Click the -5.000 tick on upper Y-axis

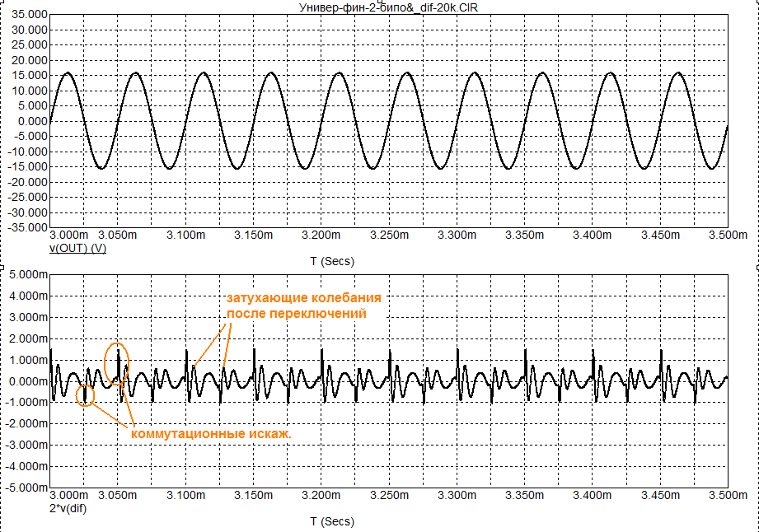[30, 137]
